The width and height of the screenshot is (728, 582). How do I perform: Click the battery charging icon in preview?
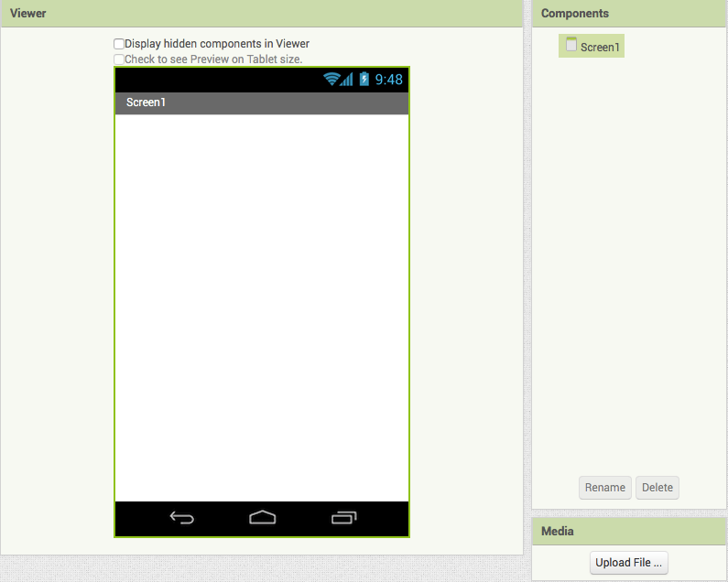click(x=364, y=79)
